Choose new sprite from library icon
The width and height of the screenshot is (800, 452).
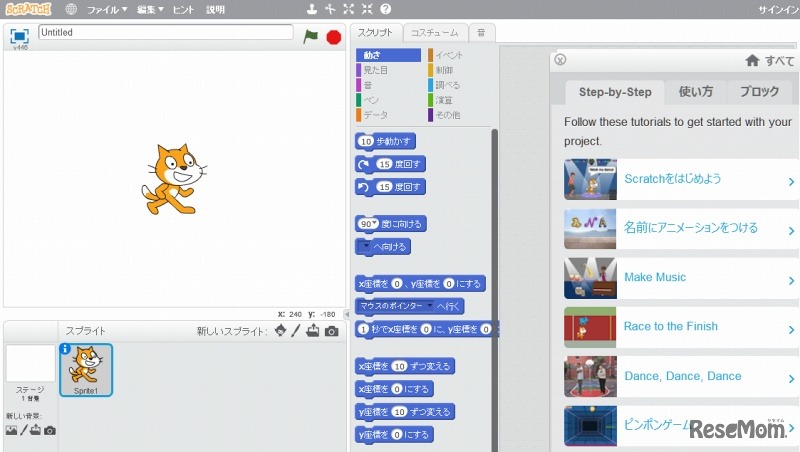(x=280, y=331)
